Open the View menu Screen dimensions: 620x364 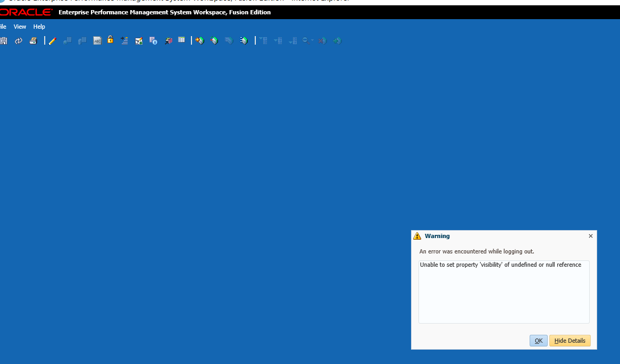(x=20, y=27)
